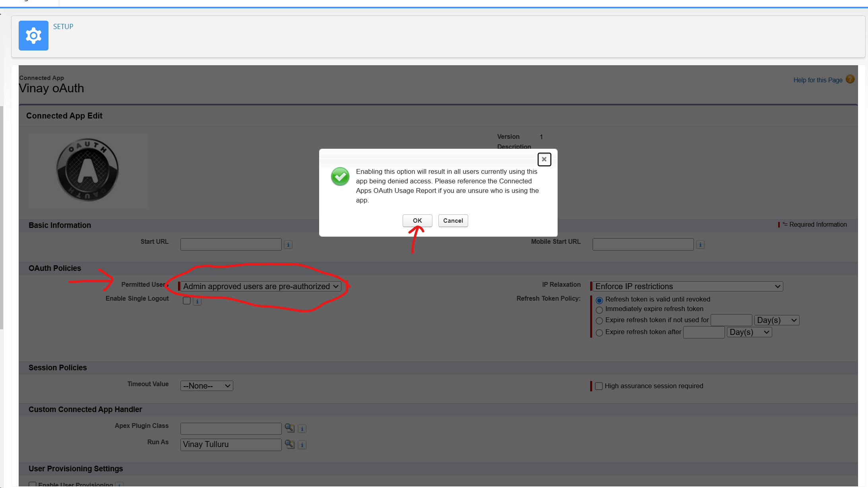This screenshot has height=488, width=868.
Task: Toggle High assurance session required checkbox
Action: tap(599, 386)
